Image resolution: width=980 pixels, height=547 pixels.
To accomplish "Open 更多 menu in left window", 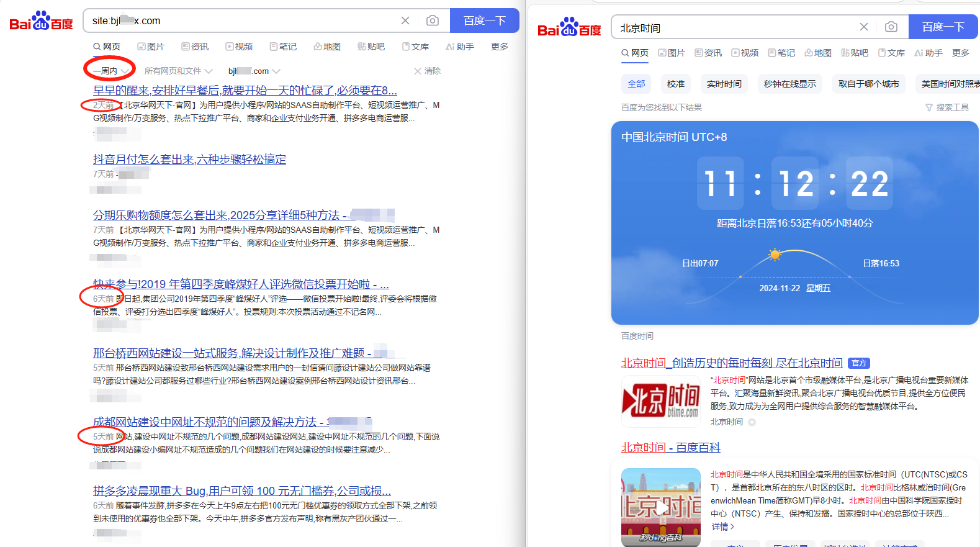I will click(x=500, y=47).
